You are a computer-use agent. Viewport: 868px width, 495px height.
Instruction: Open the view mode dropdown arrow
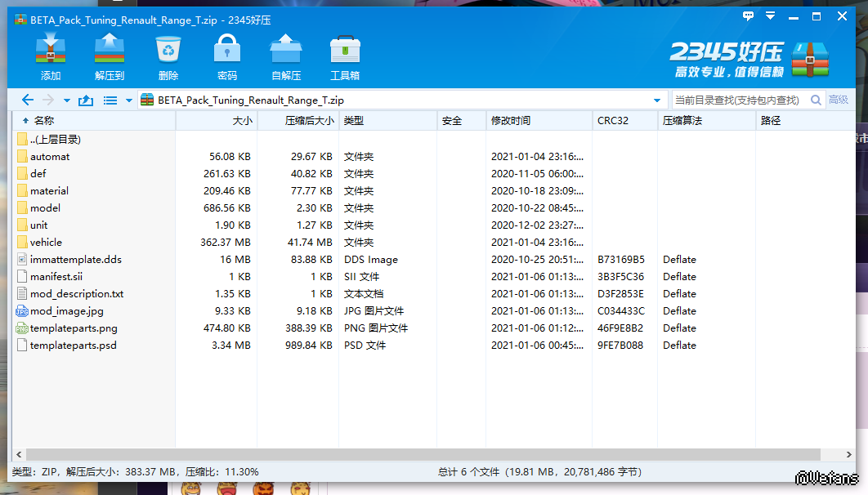tap(128, 100)
